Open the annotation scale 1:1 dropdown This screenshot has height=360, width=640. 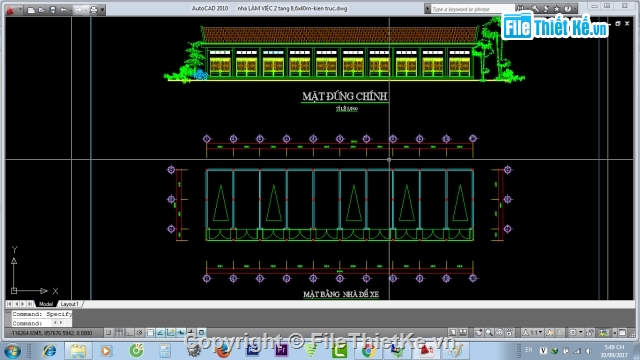533,333
